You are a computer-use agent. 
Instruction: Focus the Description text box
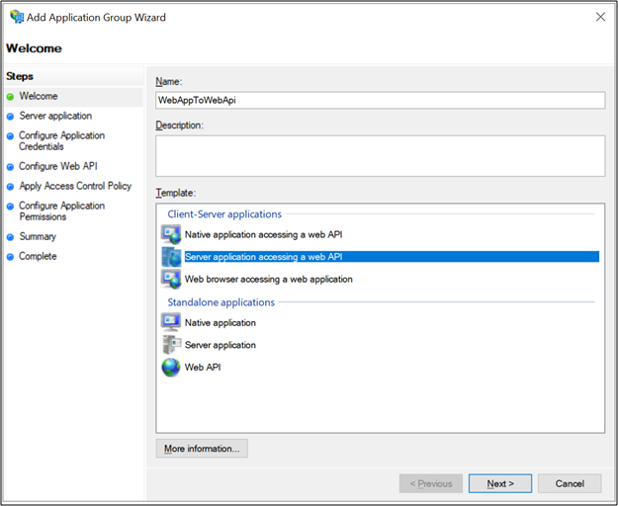[380, 155]
